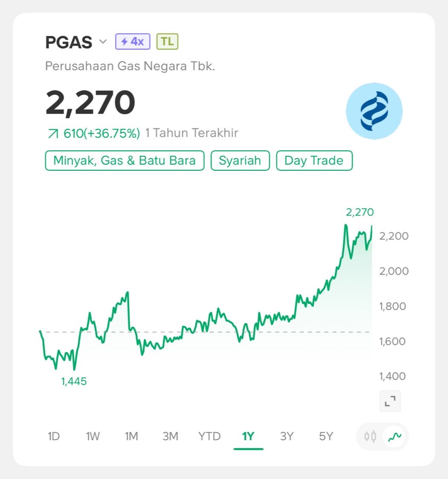Select the 1Y time range
Screen dimensions: 448x479
point(248,436)
